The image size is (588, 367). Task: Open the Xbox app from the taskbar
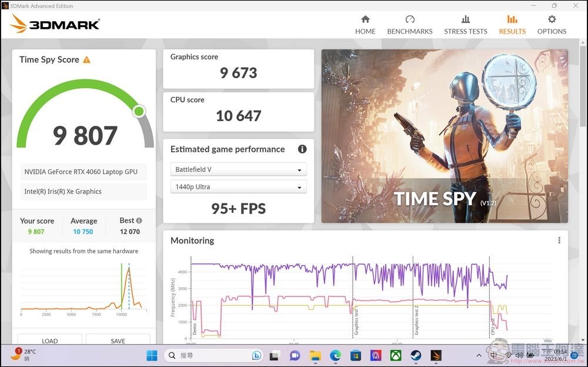point(395,356)
